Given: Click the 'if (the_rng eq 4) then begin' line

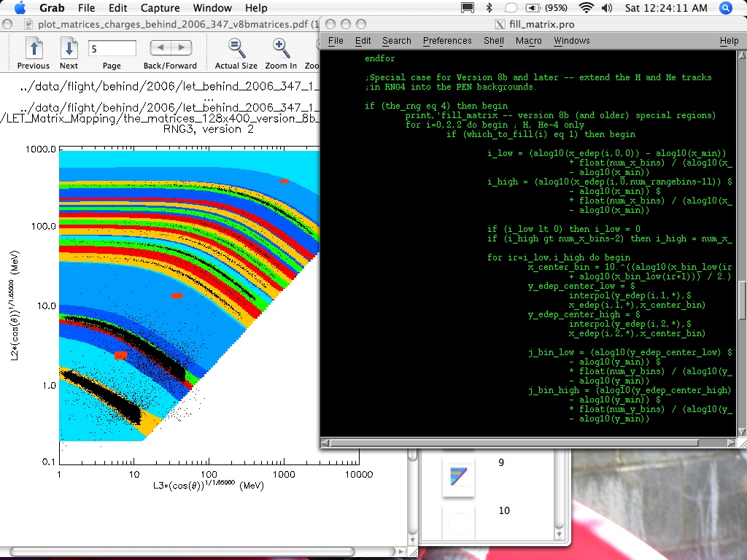Looking at the screenshot, I should (436, 106).
